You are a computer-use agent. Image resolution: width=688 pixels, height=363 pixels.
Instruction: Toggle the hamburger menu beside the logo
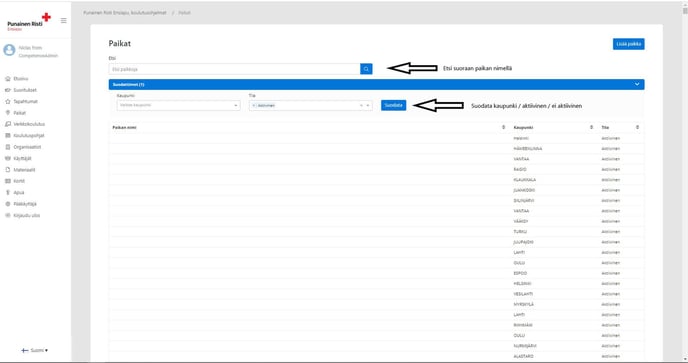pos(64,21)
